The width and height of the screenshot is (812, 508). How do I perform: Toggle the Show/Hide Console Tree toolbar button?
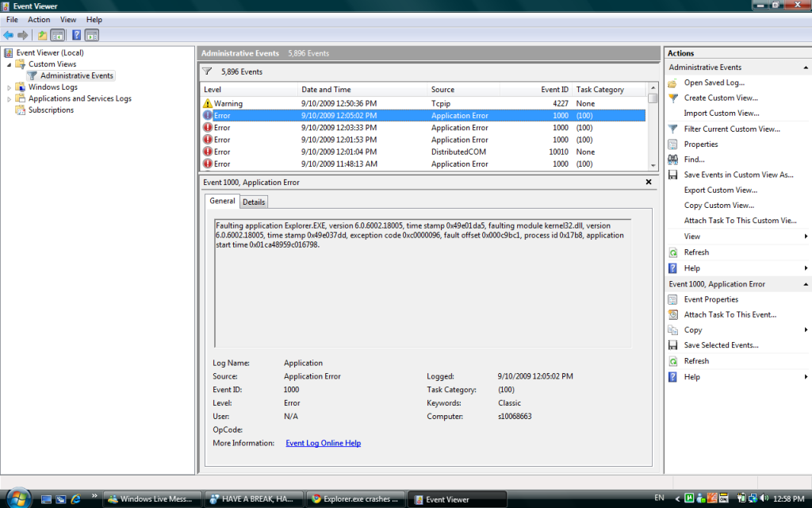[x=58, y=35]
